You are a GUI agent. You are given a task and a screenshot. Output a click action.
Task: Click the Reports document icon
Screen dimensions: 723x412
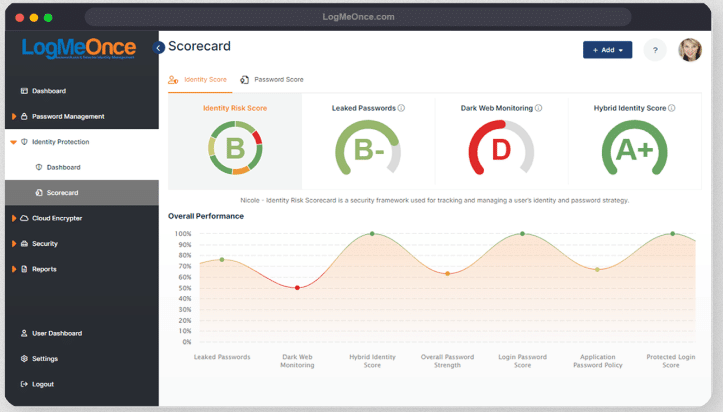[24, 269]
